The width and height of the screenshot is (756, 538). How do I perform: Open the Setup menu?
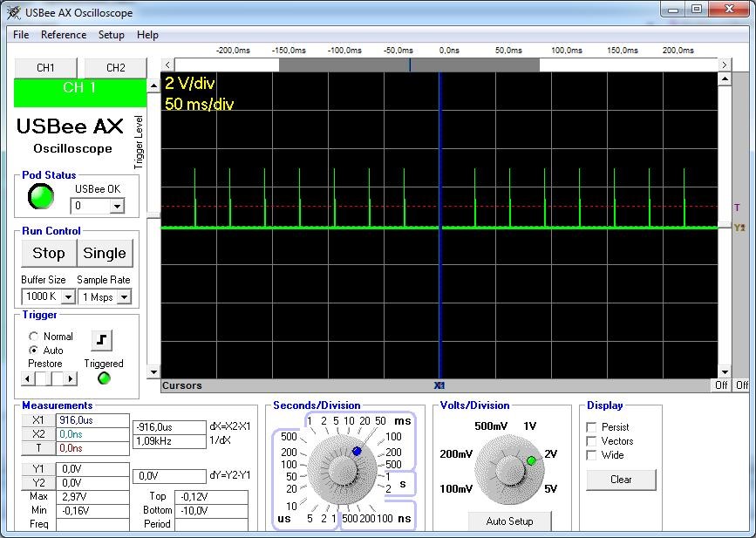point(111,35)
